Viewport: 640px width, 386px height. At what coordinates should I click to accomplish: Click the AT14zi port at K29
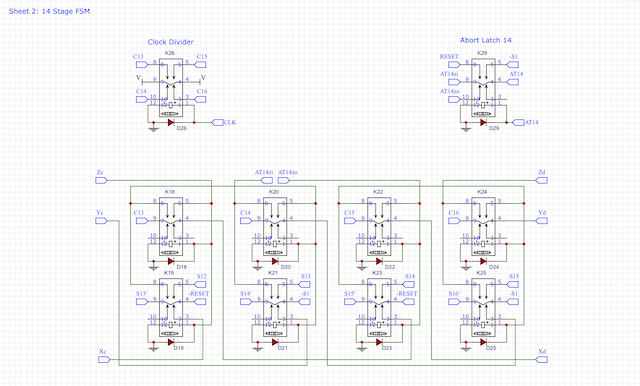tap(454, 82)
